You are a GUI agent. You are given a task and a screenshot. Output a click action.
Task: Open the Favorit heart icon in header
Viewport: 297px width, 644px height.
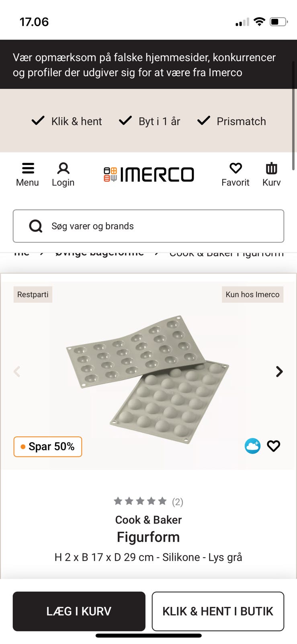(x=236, y=169)
